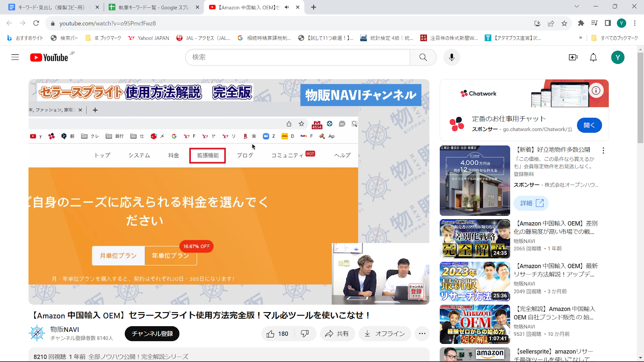The height and width of the screenshot is (362, 644).
Task: Open 相続時精算課税制 bookmark
Action: click(264, 38)
